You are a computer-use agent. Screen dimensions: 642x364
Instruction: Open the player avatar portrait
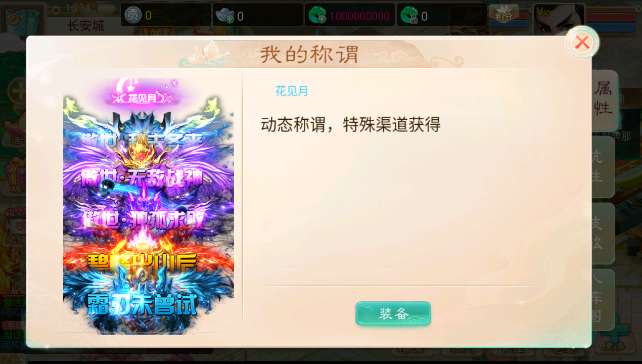[x=559, y=19]
